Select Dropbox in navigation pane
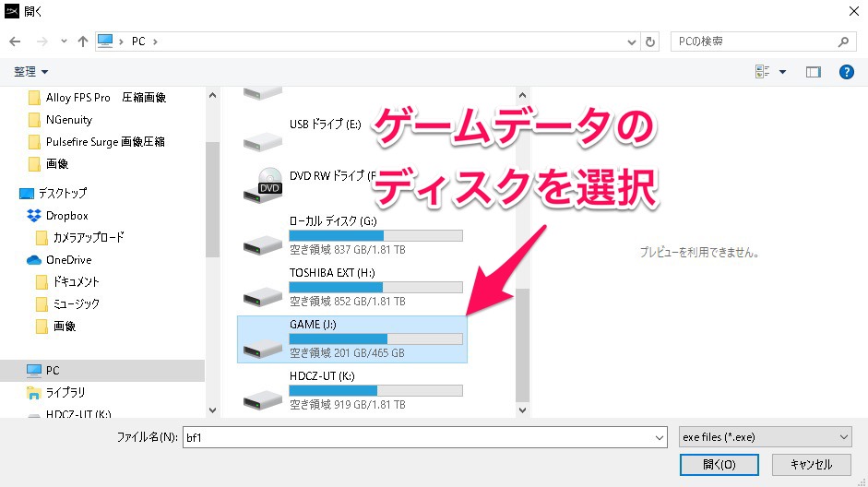 (57, 215)
